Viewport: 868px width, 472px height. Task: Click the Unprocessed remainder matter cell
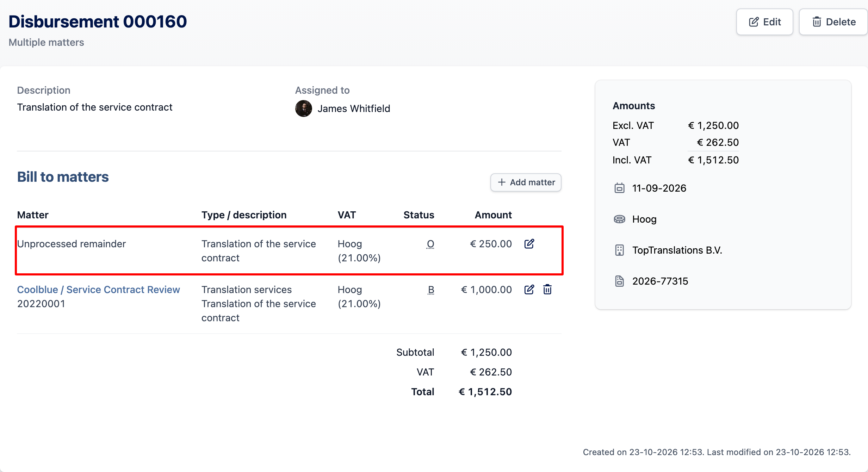click(x=72, y=244)
